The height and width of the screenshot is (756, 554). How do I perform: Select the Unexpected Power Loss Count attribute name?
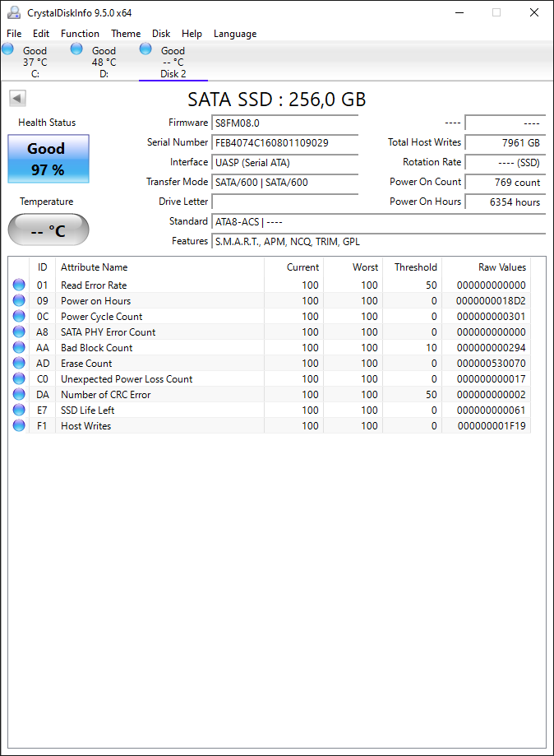(127, 379)
